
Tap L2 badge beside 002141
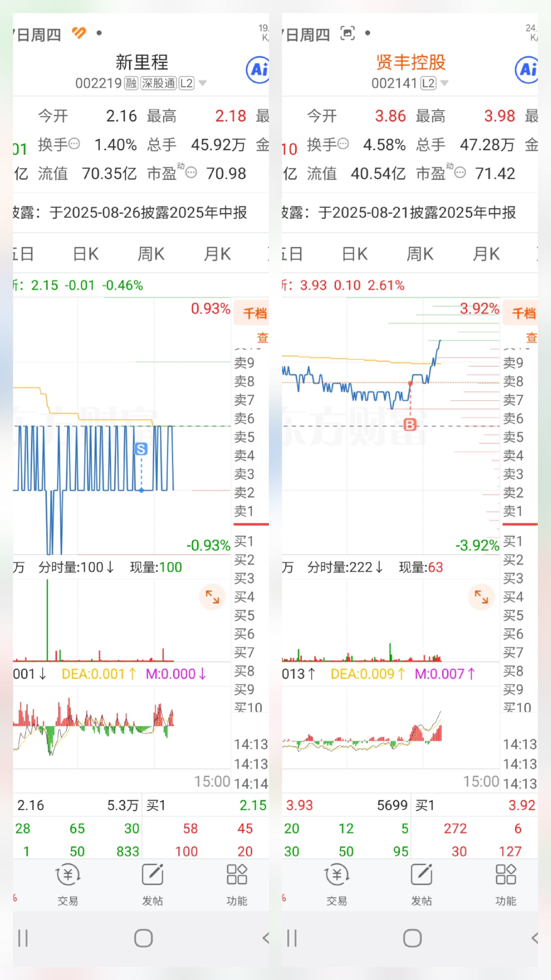[x=428, y=83]
